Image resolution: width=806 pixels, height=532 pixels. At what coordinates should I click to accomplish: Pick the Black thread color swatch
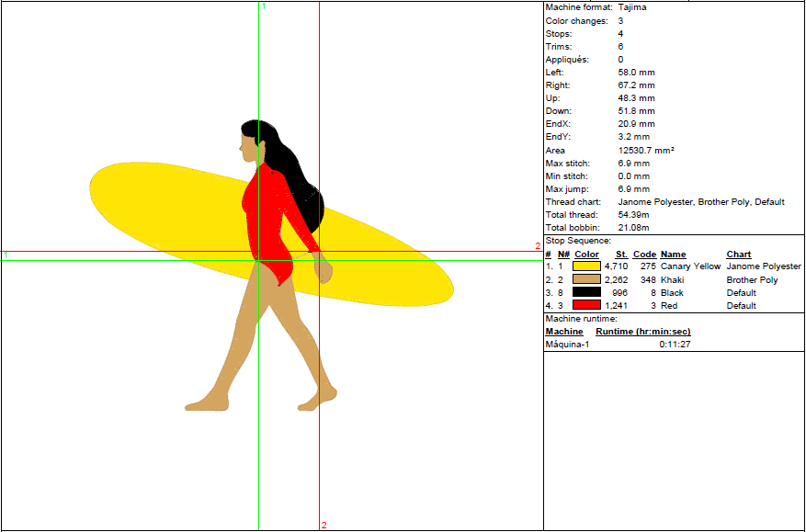point(586,292)
